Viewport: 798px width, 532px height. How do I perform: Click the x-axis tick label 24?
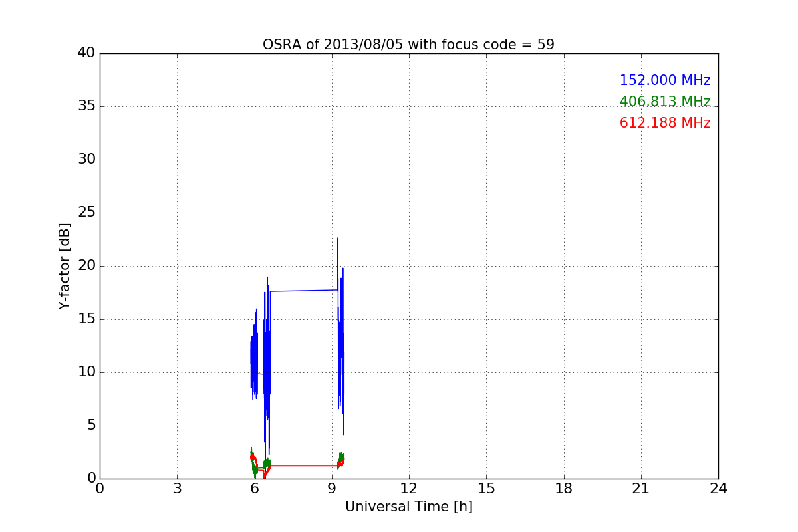tap(718, 489)
